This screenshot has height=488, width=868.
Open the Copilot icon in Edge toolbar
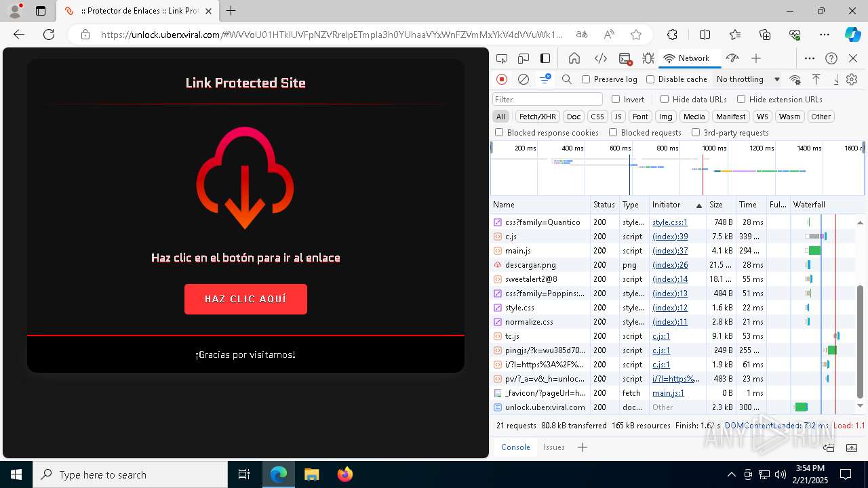click(x=852, y=35)
